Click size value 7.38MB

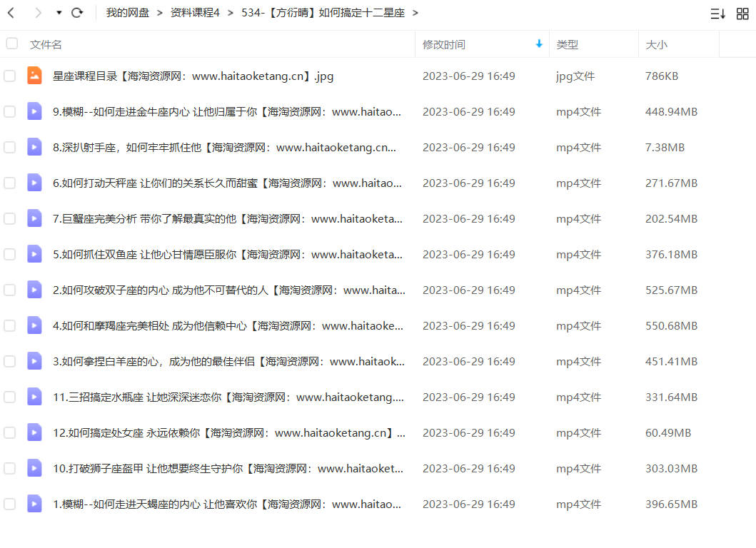tap(665, 148)
